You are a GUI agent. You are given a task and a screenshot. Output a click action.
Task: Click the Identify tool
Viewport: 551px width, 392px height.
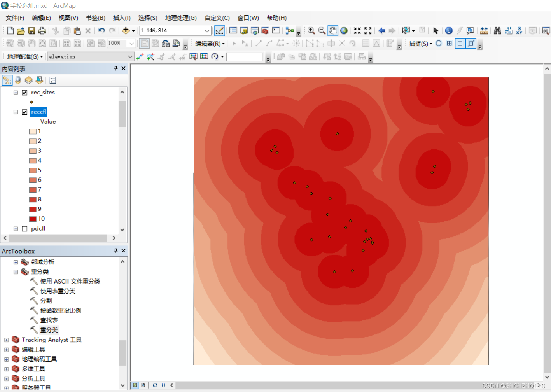tap(449, 30)
